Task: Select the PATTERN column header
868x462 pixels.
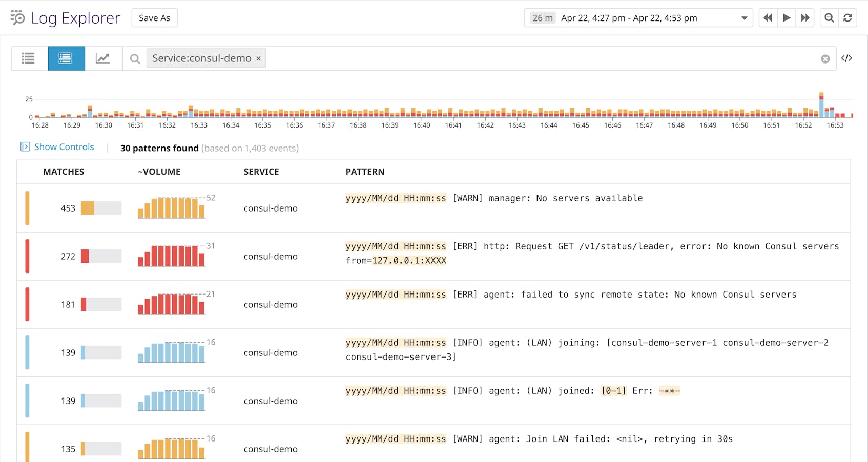Action: click(365, 172)
